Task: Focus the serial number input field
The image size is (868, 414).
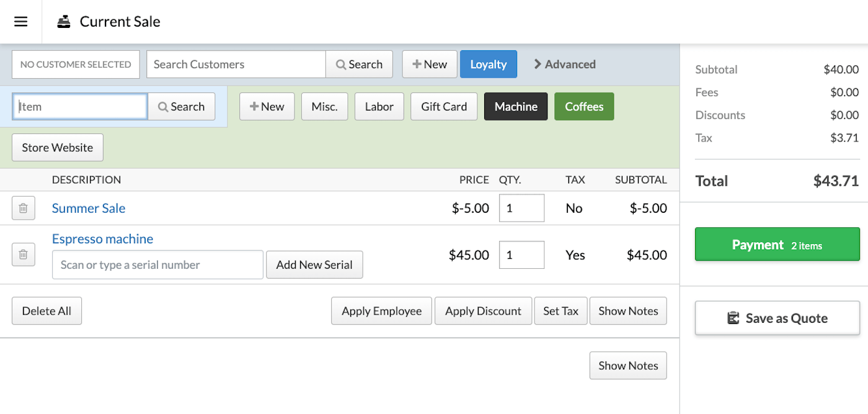Action: [x=157, y=265]
